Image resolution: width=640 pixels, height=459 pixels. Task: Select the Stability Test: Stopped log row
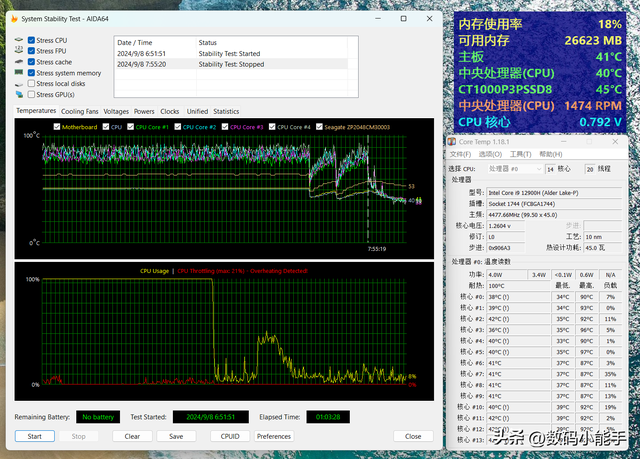coord(232,64)
